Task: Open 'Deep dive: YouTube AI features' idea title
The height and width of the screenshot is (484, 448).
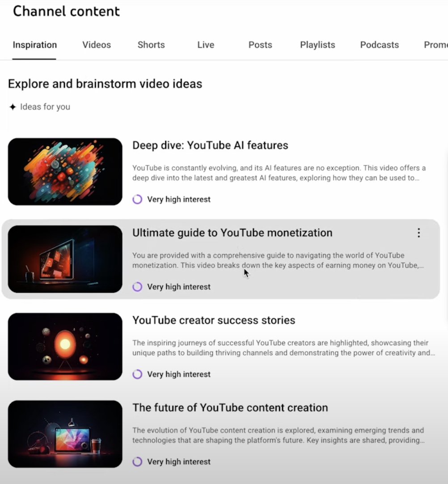Action: (210, 145)
